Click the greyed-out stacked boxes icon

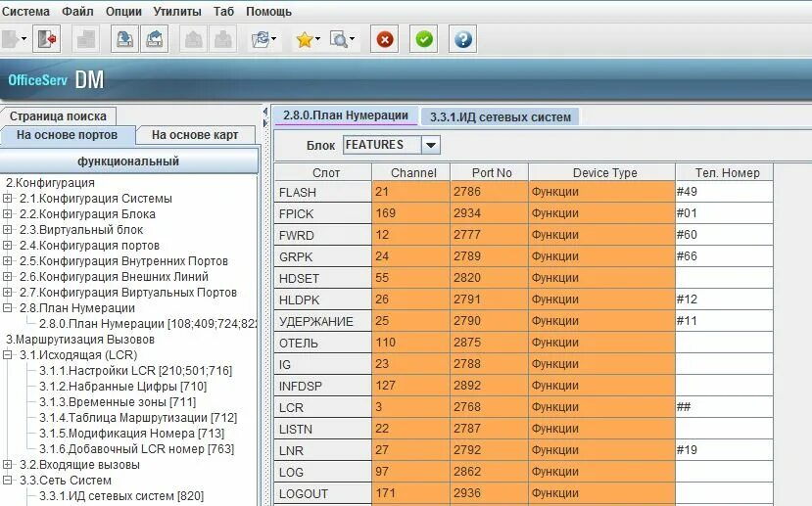tap(85, 39)
